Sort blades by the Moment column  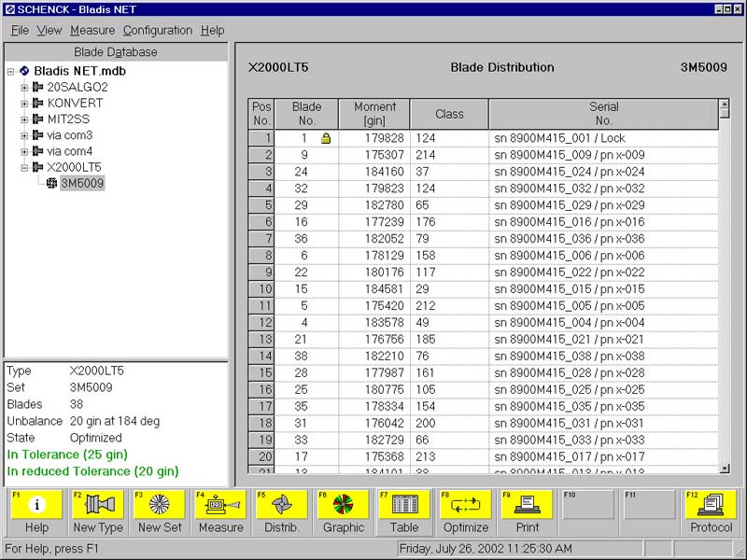tap(373, 112)
